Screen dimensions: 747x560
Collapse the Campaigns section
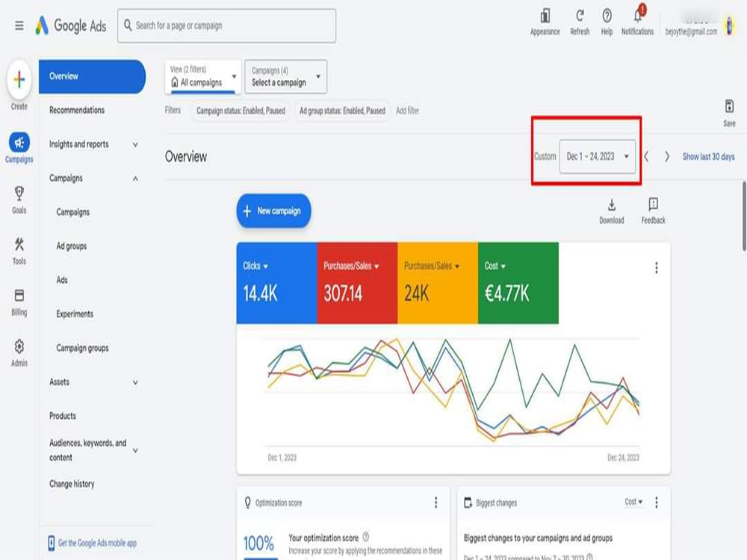pos(134,178)
